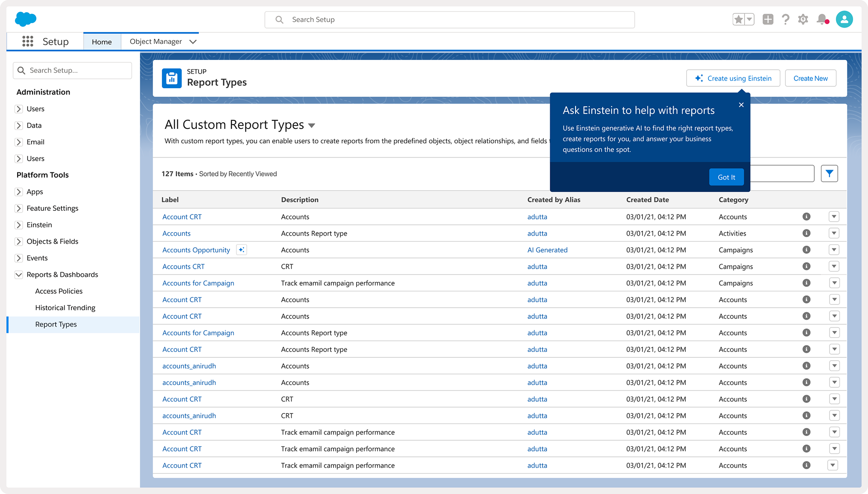
Task: Open the row actions menu for Accounts Opportunity
Action: (834, 250)
